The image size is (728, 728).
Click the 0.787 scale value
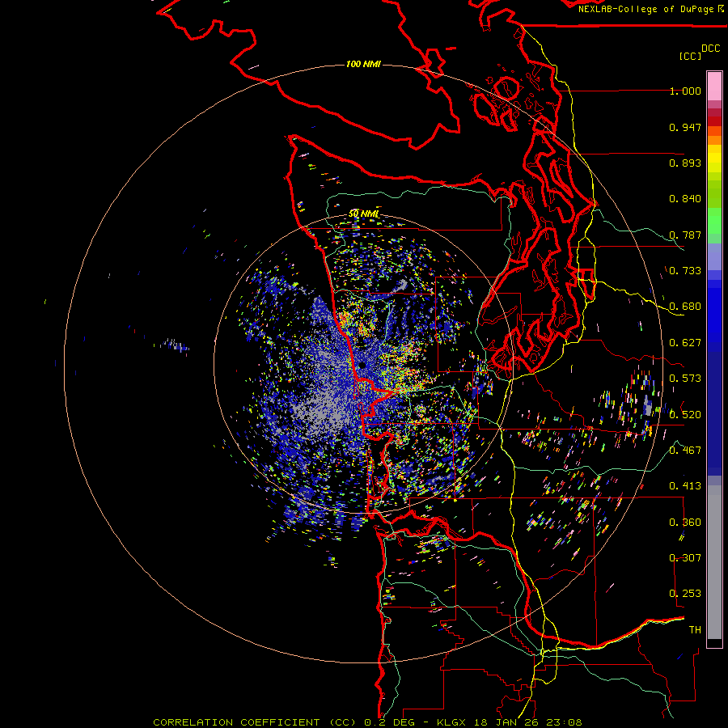[685, 235]
